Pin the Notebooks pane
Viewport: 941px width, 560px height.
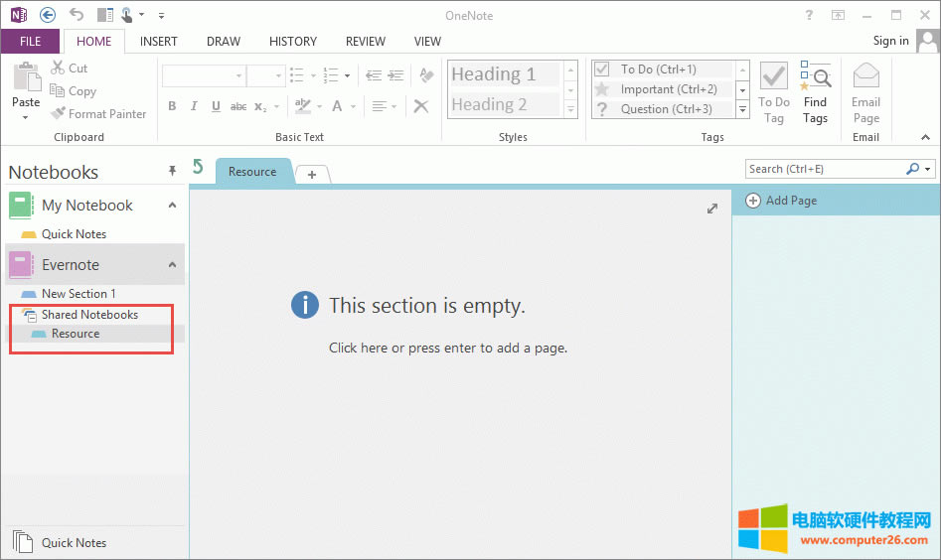pos(172,172)
